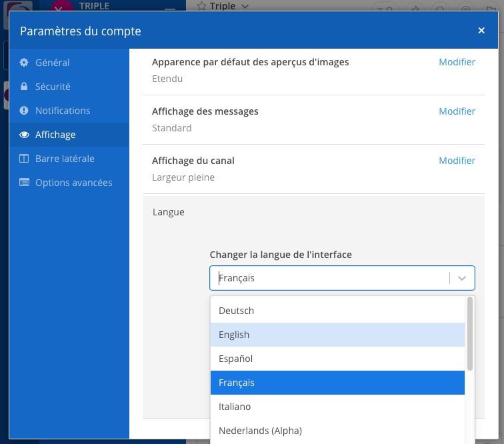The image size is (504, 444).
Task: Click the columns icon beside Barre latérale
Action: pyautogui.click(x=24, y=159)
